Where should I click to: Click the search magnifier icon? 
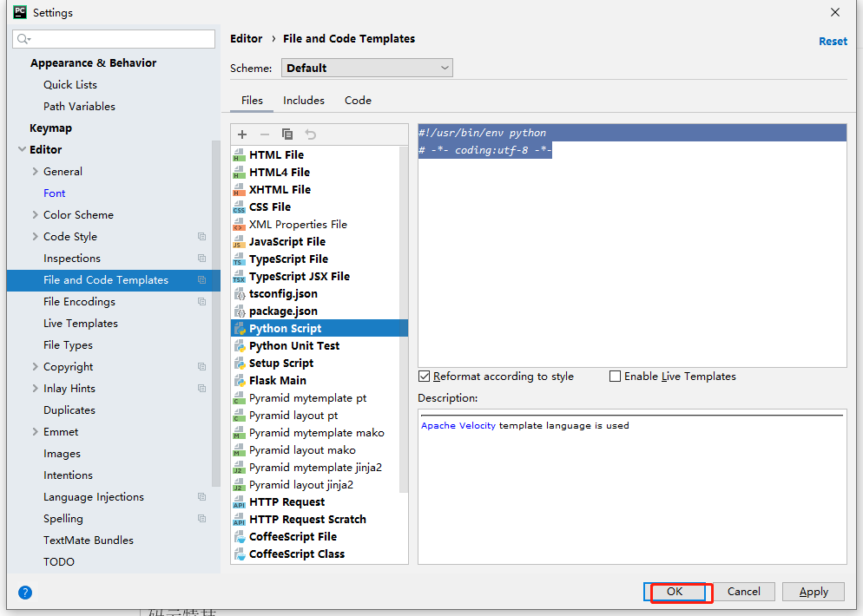(23, 38)
